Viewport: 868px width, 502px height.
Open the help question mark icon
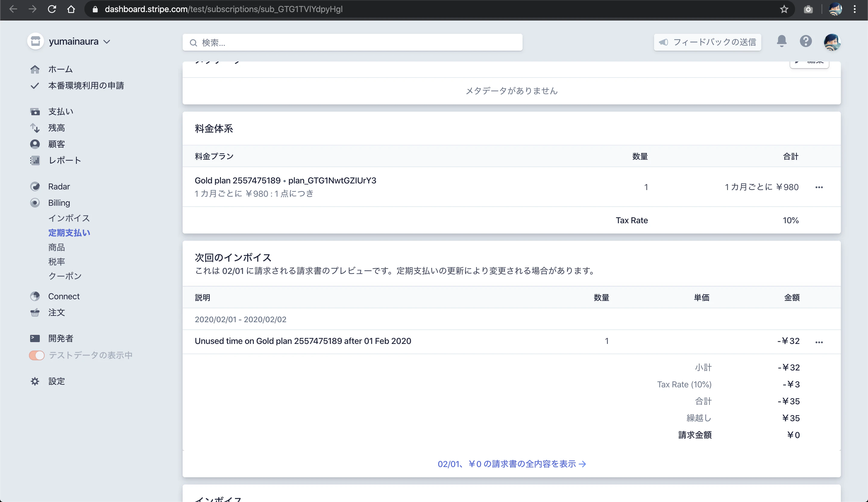806,41
